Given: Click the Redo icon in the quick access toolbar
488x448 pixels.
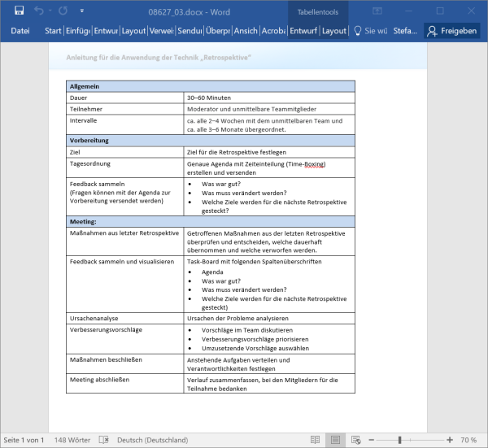Looking at the screenshot, I should pyautogui.click(x=63, y=11).
